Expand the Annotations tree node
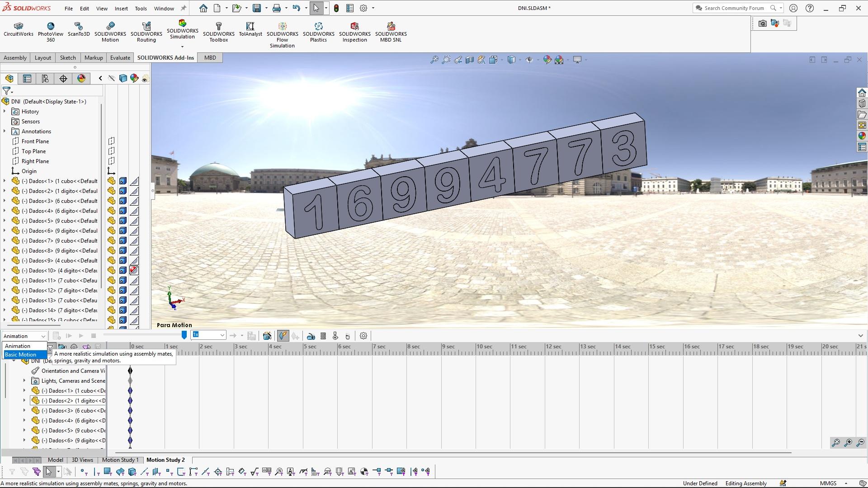 point(5,131)
